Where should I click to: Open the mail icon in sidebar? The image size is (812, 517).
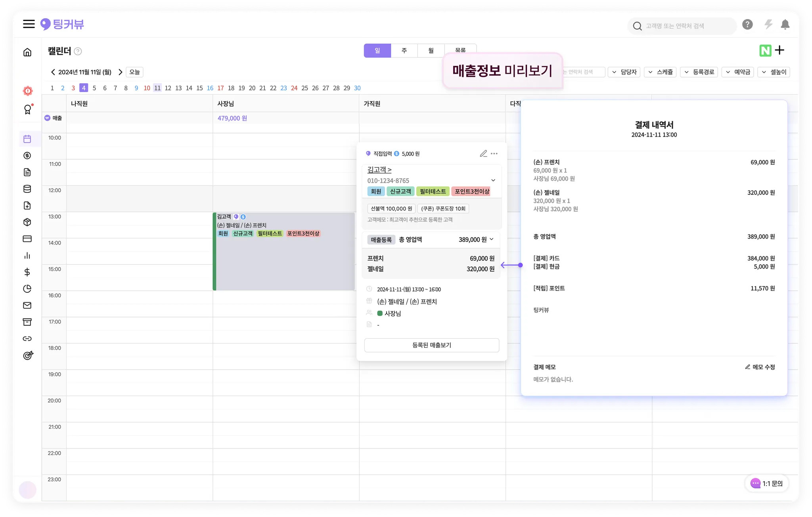(x=27, y=305)
